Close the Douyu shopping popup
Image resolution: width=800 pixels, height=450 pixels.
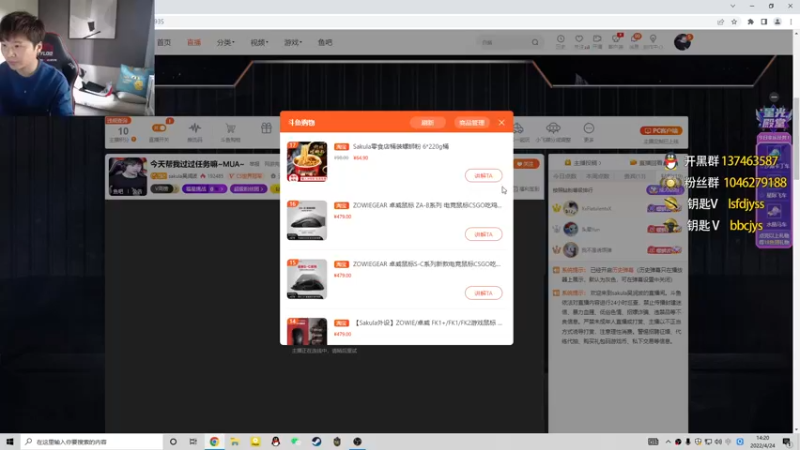point(502,122)
